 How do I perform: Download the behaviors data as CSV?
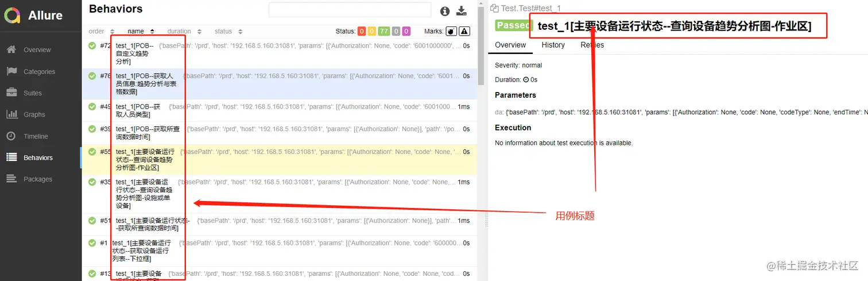pos(462,11)
